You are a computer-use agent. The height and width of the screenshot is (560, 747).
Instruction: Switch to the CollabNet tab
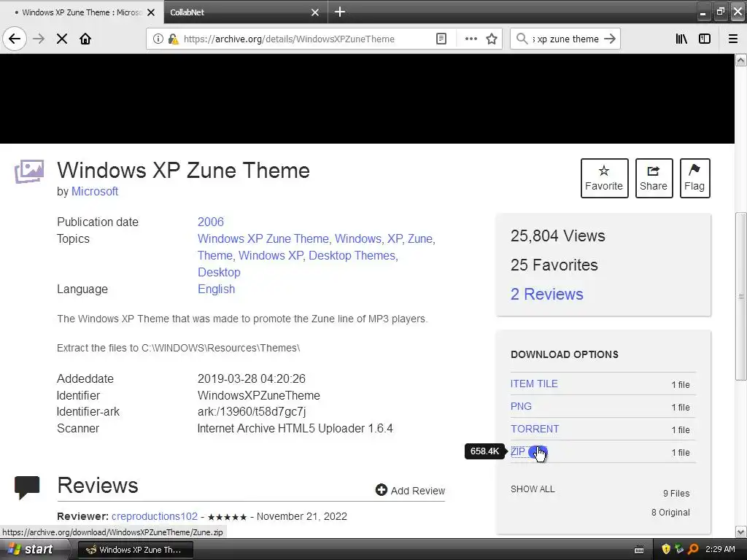click(x=245, y=12)
